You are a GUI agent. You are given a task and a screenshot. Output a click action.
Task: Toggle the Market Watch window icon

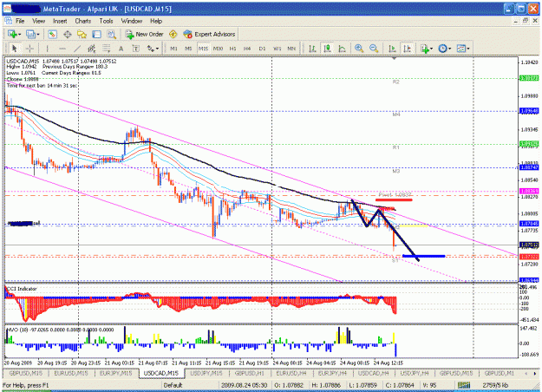coord(52,34)
